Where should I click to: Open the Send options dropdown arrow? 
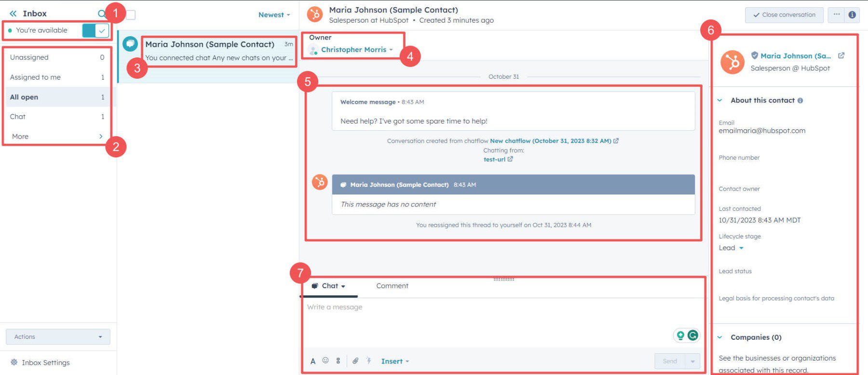point(692,361)
